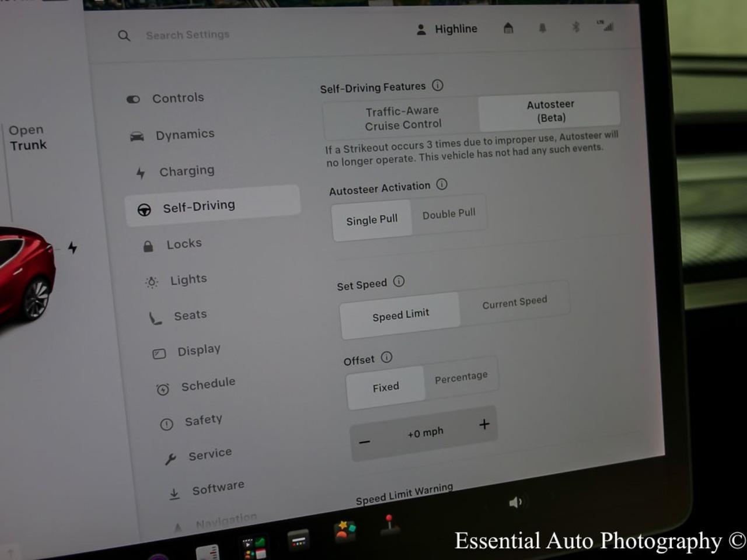
Task: Set speed to Speed Limit
Action: pyautogui.click(x=400, y=315)
